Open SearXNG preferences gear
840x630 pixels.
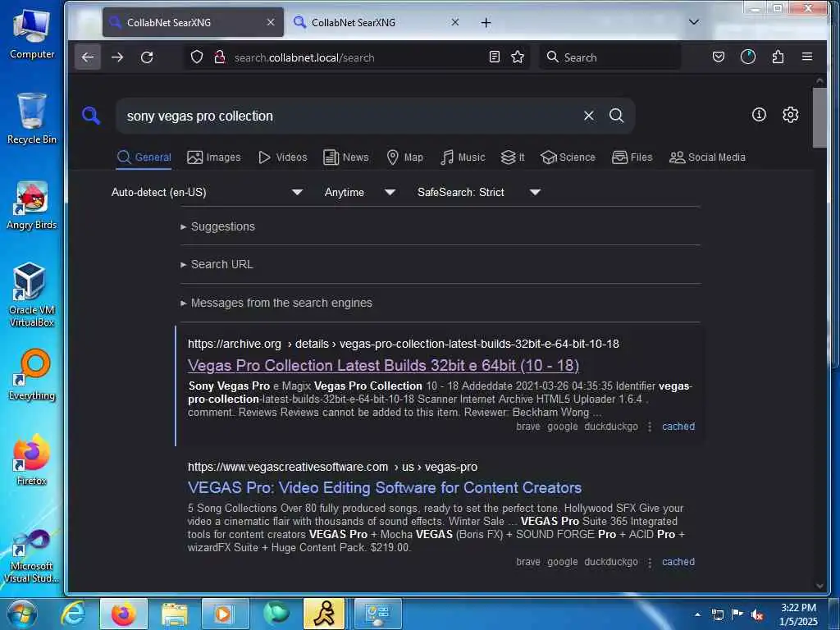(790, 115)
